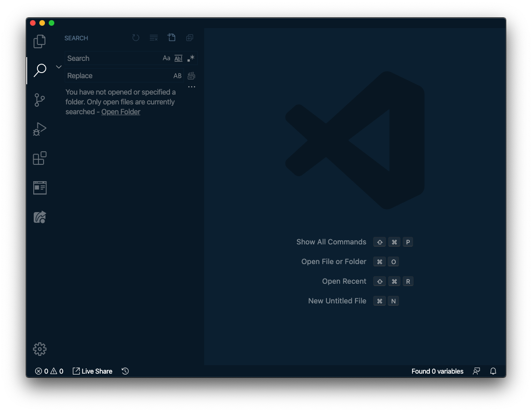The image size is (532, 412).
Task: Toggle search details with the ellipsis
Action: pos(192,87)
